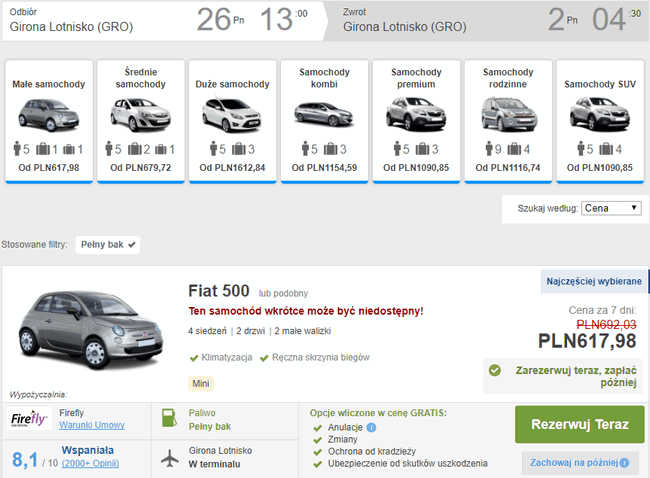The width and height of the screenshot is (650, 478).
Task: Click Zachowaj na później button
Action: pyautogui.click(x=580, y=463)
